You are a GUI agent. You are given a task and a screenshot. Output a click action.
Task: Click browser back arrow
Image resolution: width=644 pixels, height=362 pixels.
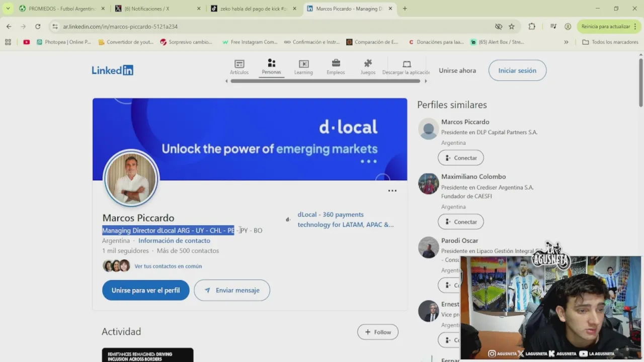click(9, 27)
